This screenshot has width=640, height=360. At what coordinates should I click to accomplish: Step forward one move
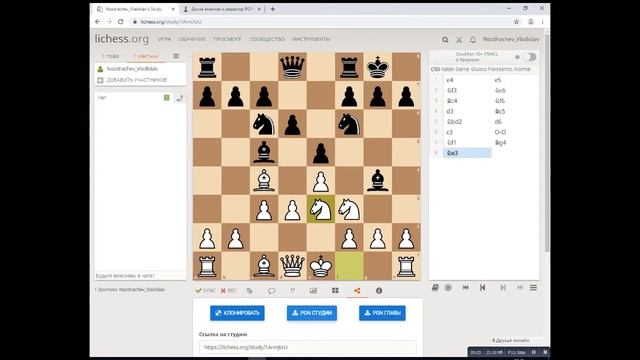pyautogui.click(x=503, y=288)
